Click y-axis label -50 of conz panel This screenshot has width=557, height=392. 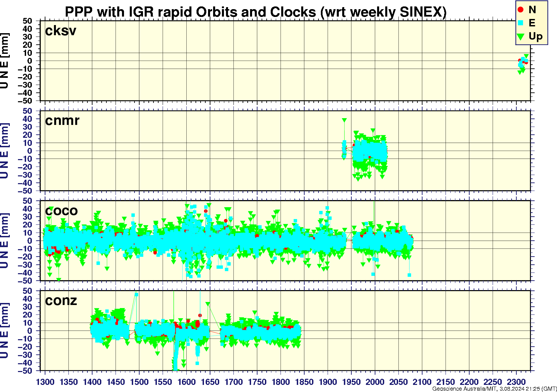click(25, 371)
